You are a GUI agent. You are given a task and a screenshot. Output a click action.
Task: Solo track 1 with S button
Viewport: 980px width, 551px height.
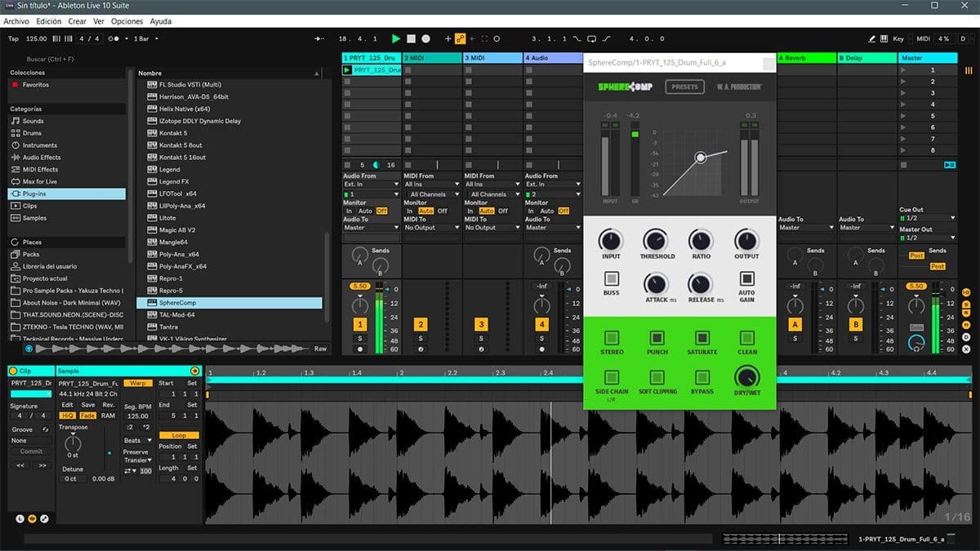(x=360, y=338)
